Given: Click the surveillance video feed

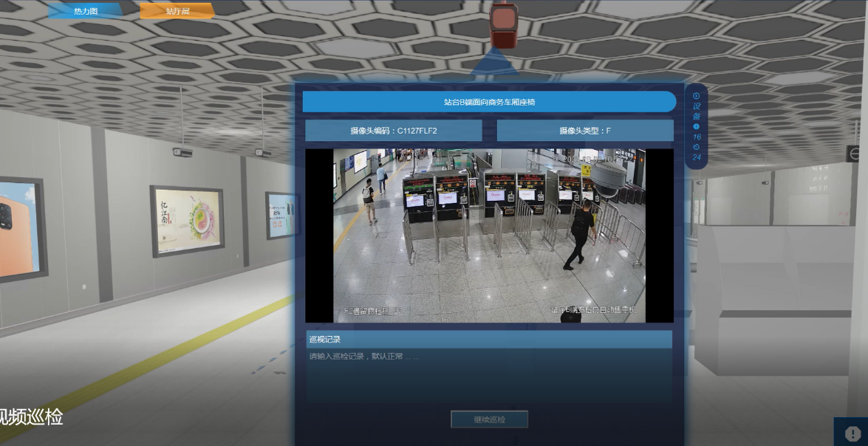Looking at the screenshot, I should click(489, 236).
